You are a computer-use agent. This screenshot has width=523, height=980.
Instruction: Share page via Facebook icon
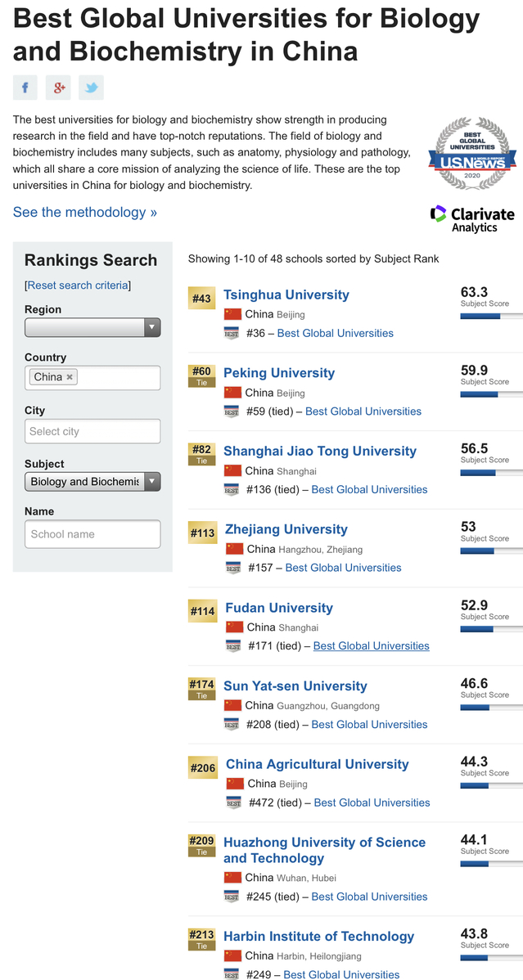(25, 88)
